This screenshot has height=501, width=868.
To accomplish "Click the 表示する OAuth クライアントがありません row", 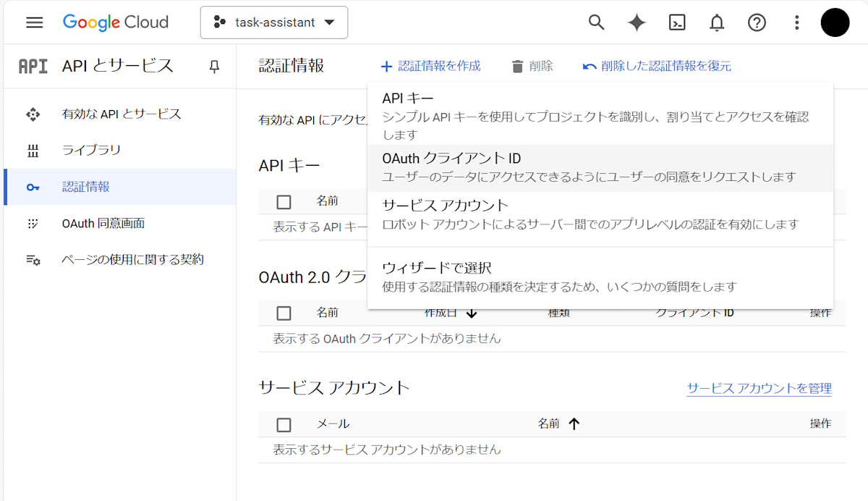I will [x=552, y=339].
